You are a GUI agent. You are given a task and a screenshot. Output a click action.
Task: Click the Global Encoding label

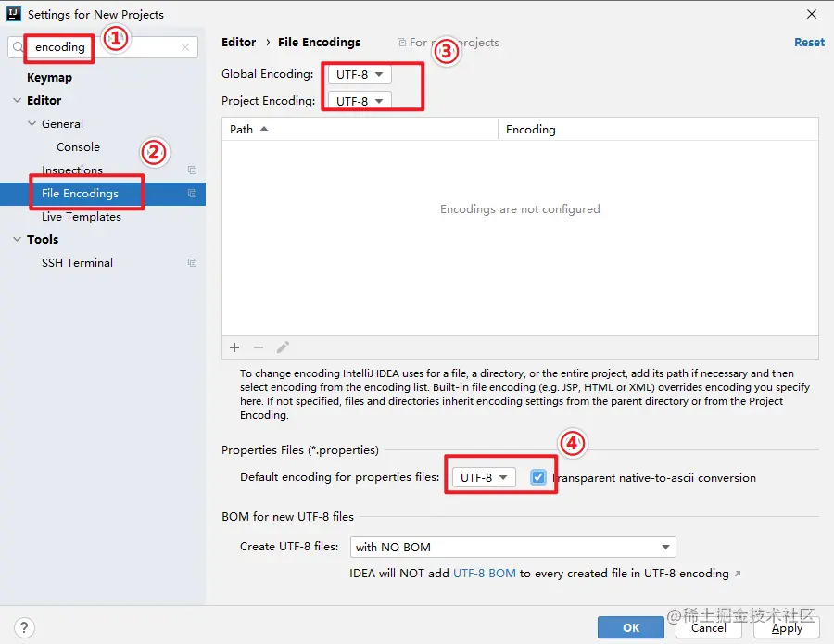(x=268, y=74)
